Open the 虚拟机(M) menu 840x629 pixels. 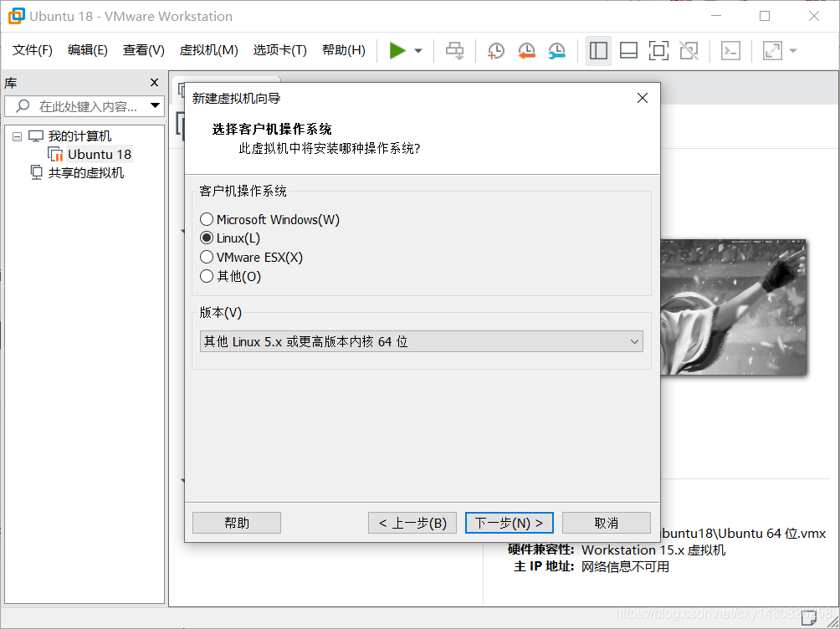(x=208, y=50)
